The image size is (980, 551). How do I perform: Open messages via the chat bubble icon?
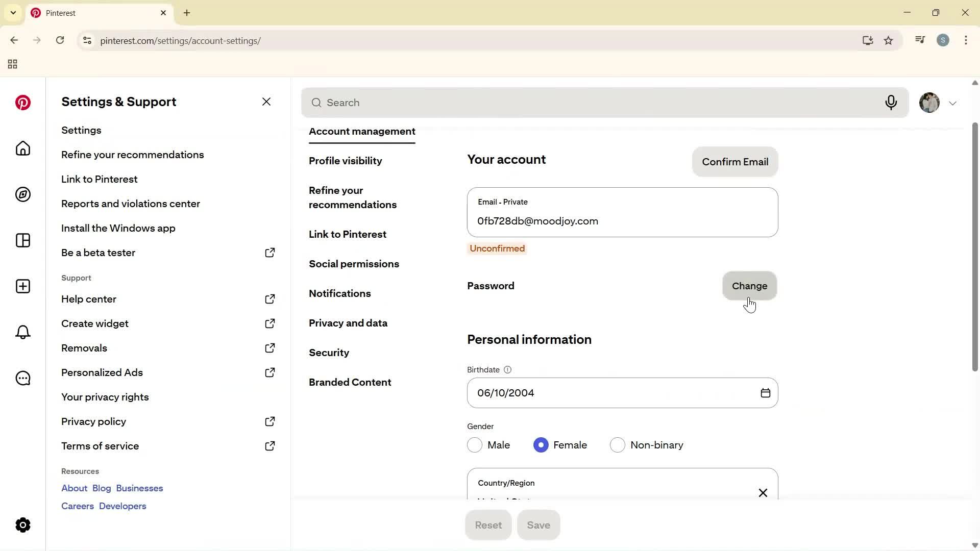(x=22, y=378)
